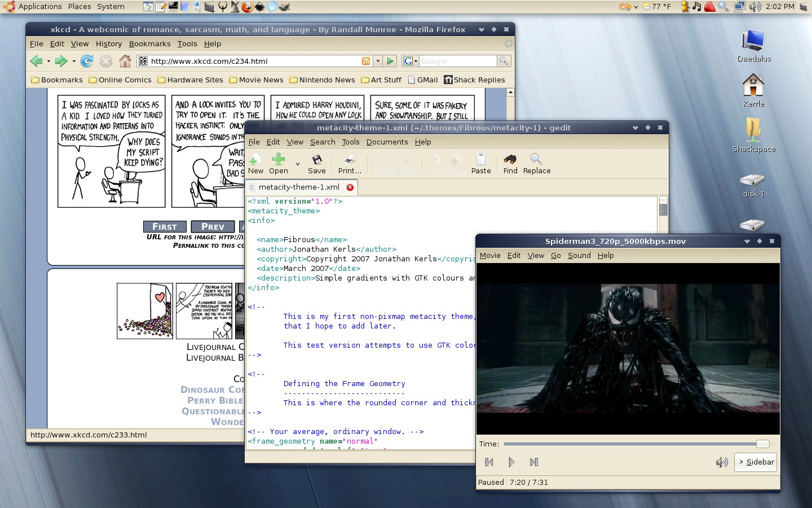This screenshot has width=812, height=508.
Task: Click the network monitor icon in top panel
Action: 739,7
